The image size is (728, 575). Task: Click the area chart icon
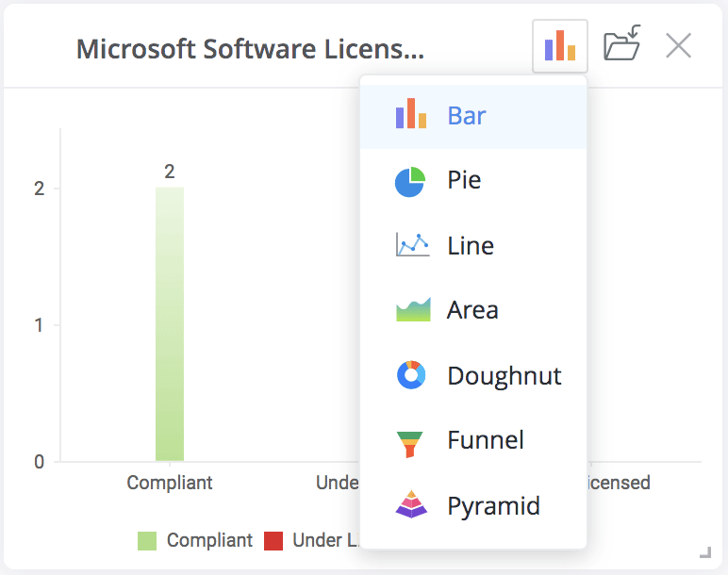coord(411,310)
